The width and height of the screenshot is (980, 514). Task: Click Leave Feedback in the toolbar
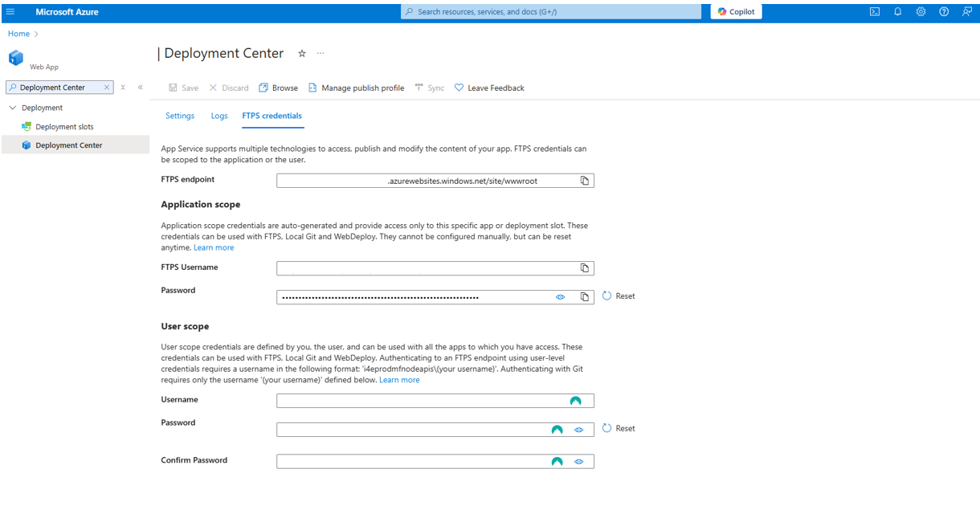click(x=489, y=88)
